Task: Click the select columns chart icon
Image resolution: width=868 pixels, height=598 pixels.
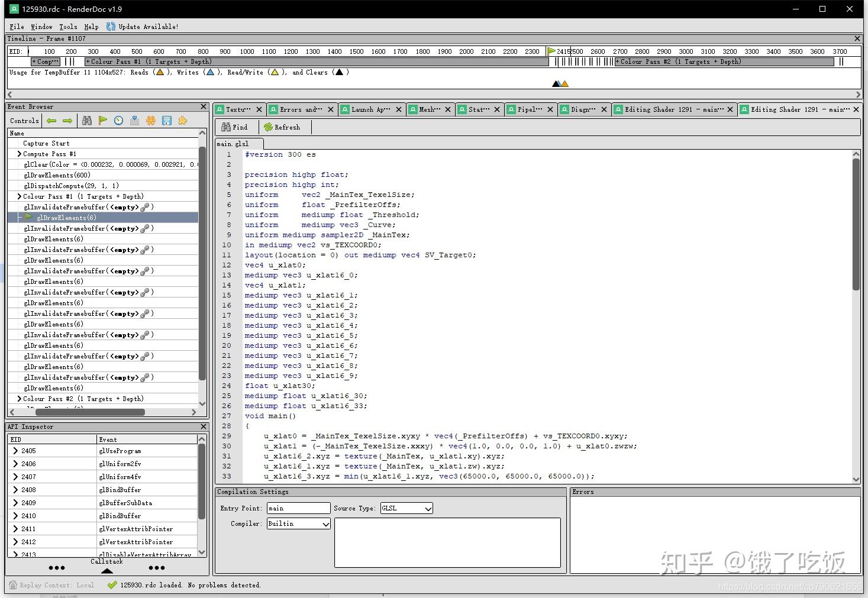Action: point(135,121)
